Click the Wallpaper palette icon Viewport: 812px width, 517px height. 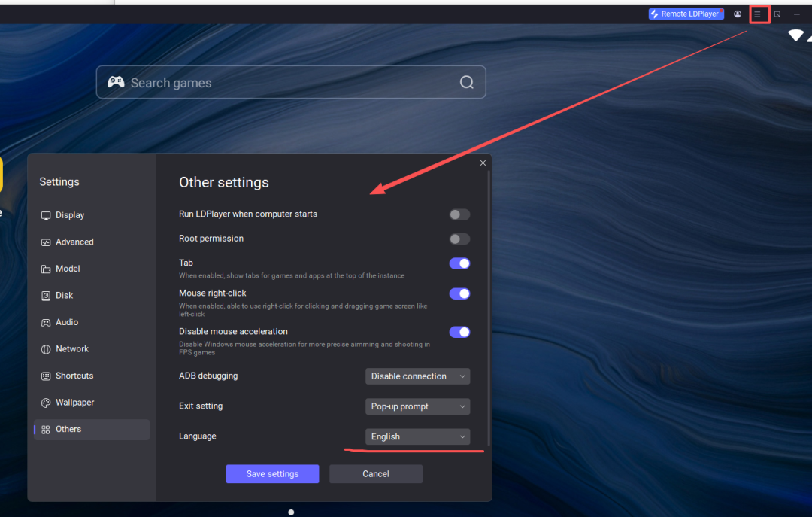[46, 403]
